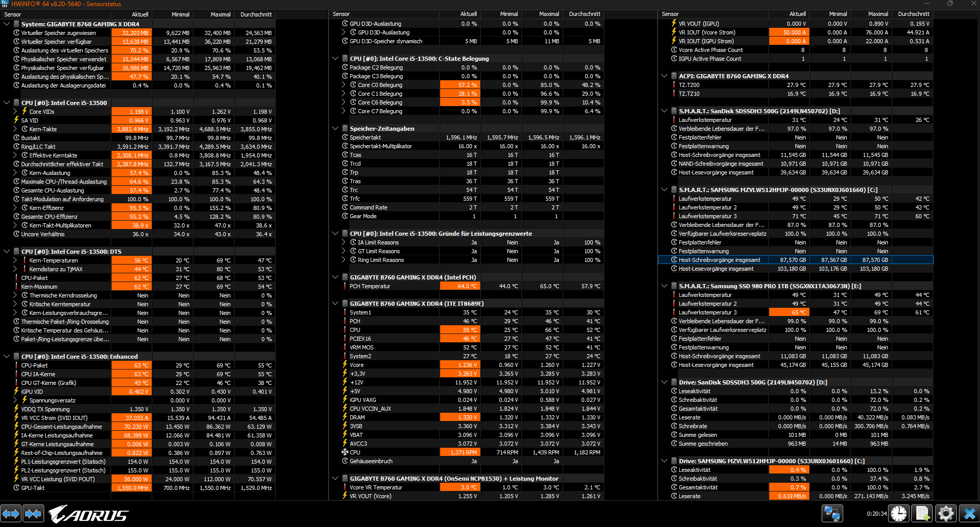The height and width of the screenshot is (527, 980).
Task: Expand the Kern-Takte row
Action: coord(15,129)
